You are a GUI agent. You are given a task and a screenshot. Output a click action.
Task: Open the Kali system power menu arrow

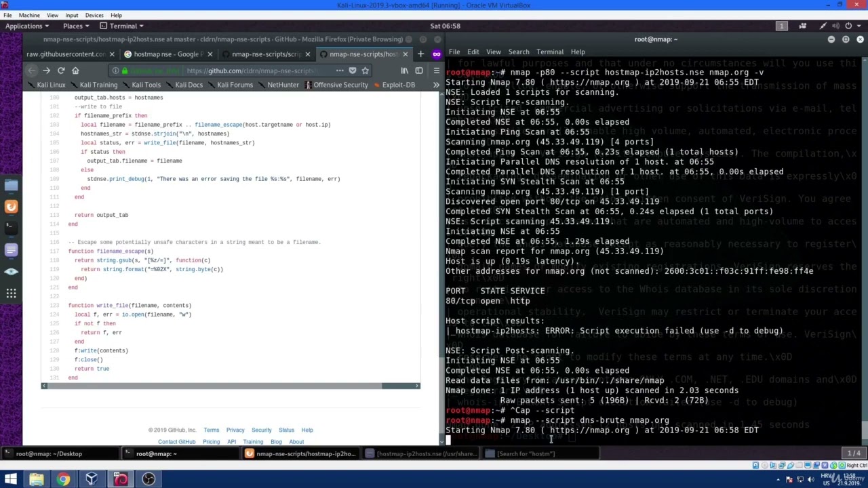[x=859, y=26]
